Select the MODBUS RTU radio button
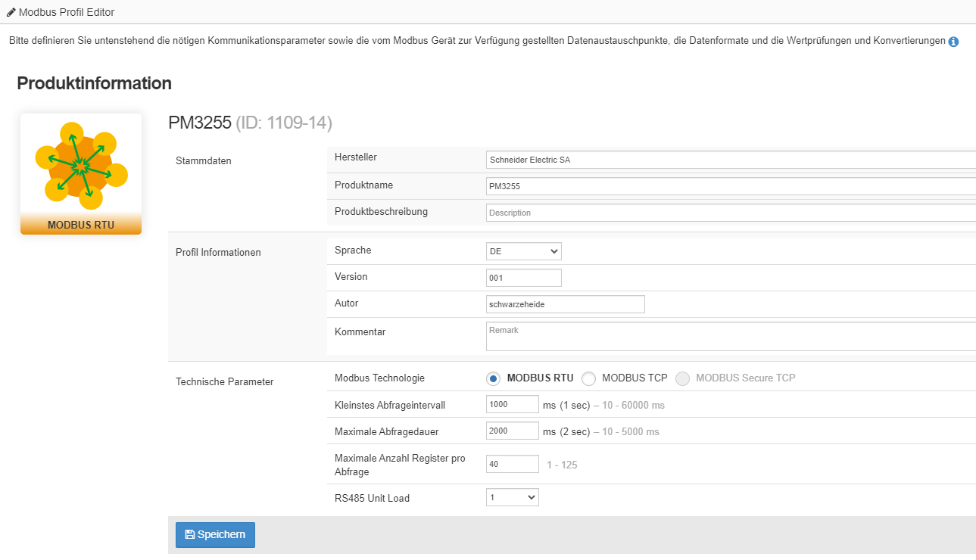This screenshot has height=560, width=976. (x=493, y=378)
